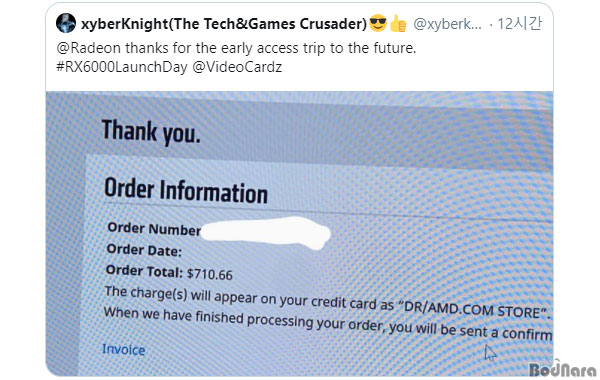
Task: Click the thumbs-up emoji beside the name
Action: [x=398, y=23]
